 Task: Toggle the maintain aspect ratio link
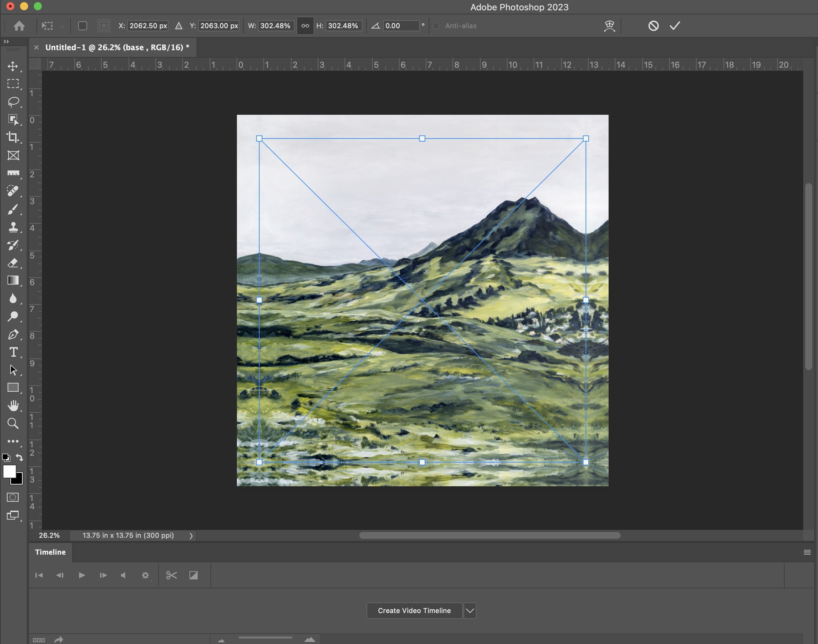[x=305, y=26]
